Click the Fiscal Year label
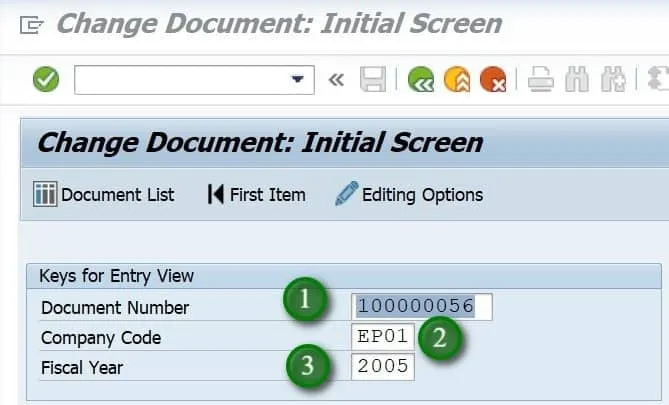This screenshot has width=669, height=405. pyautogui.click(x=82, y=367)
